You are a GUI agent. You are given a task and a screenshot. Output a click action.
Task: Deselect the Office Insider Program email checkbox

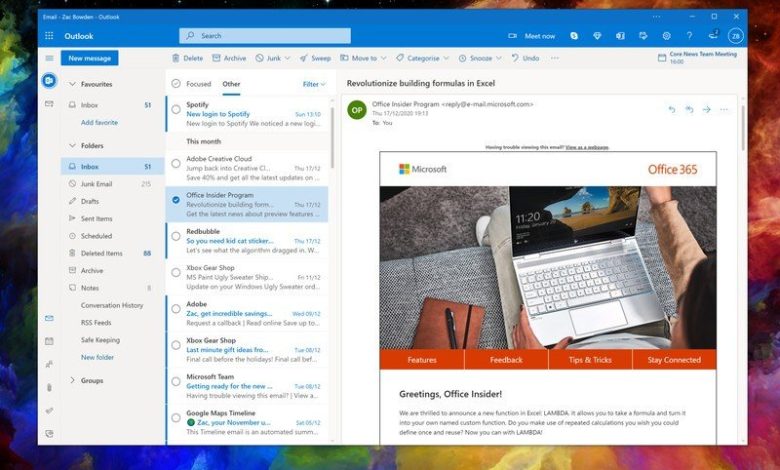(176, 199)
